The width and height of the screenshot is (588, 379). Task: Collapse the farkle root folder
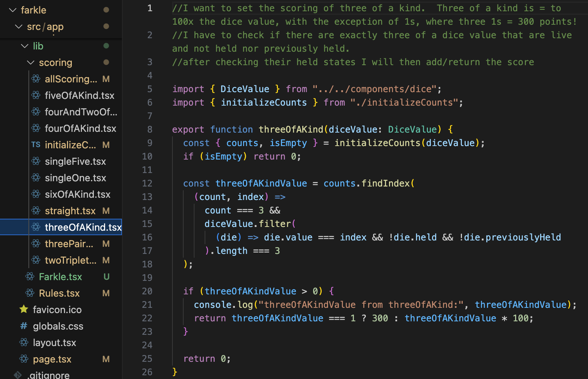tap(13, 10)
